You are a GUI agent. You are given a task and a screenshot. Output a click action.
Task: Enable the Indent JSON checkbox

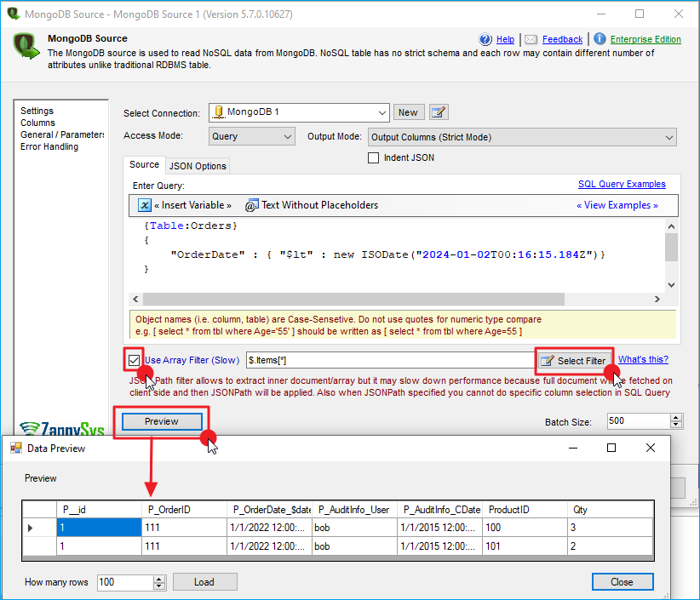[373, 157]
